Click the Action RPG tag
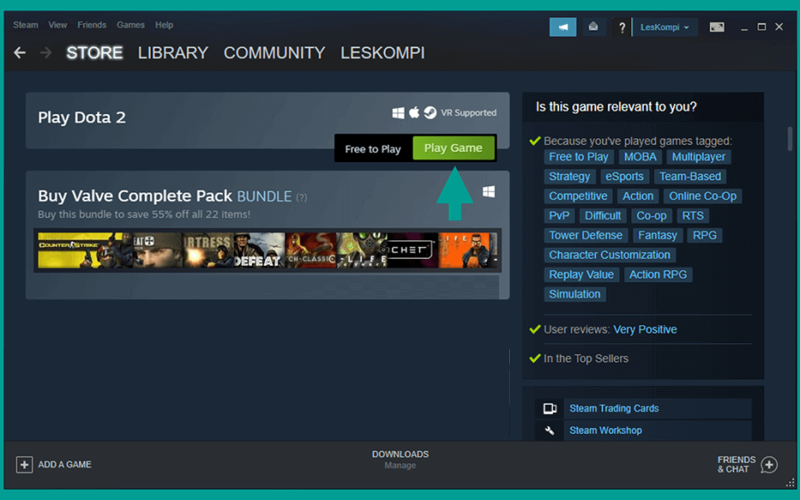Screen dimensions: 800x500 658,275
